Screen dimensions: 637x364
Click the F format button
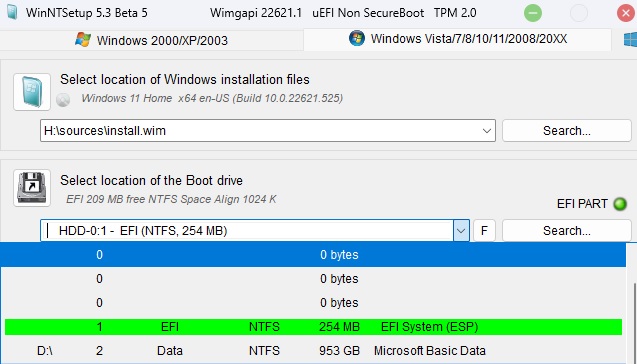[484, 231]
